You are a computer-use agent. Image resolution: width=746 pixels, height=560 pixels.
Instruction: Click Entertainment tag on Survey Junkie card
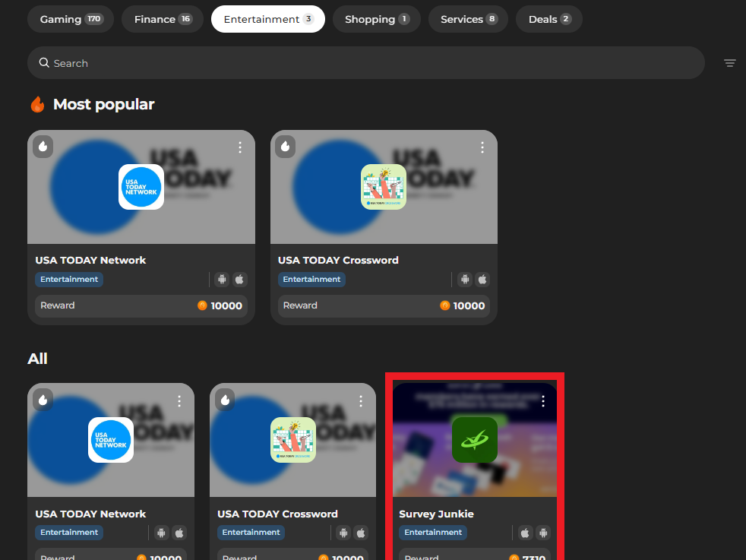(x=433, y=533)
